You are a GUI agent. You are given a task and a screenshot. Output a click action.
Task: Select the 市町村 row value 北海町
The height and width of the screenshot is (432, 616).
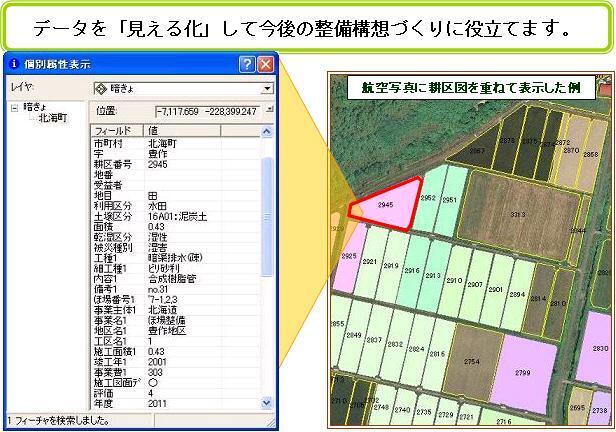[x=162, y=144]
